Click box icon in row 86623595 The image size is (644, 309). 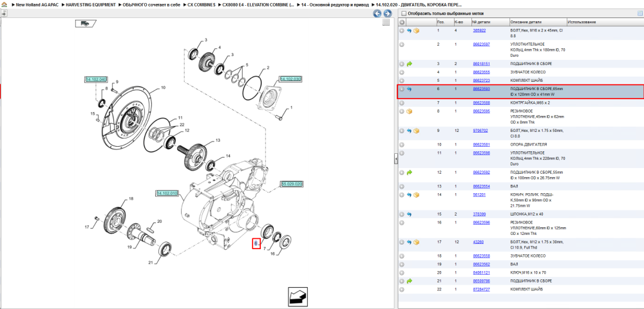(409, 111)
